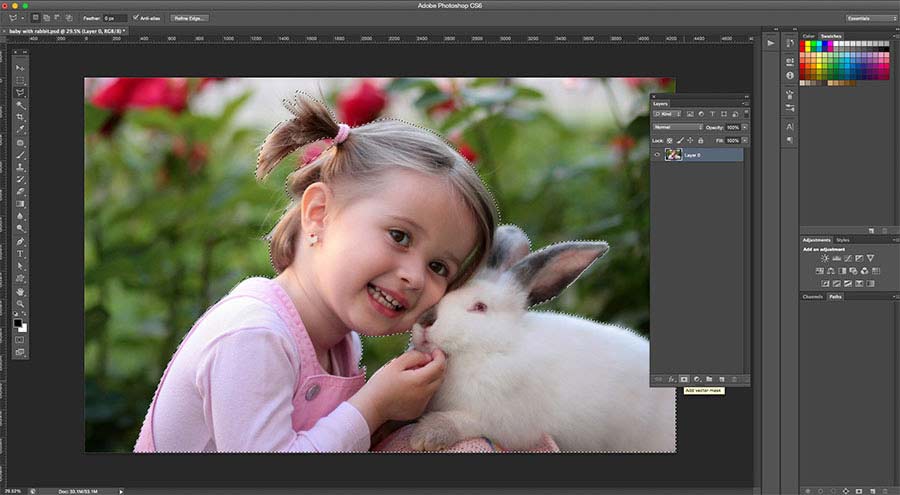Viewport: 900px width, 495px height.
Task: Select the Rectangular Marquee tool
Action: pos(20,80)
